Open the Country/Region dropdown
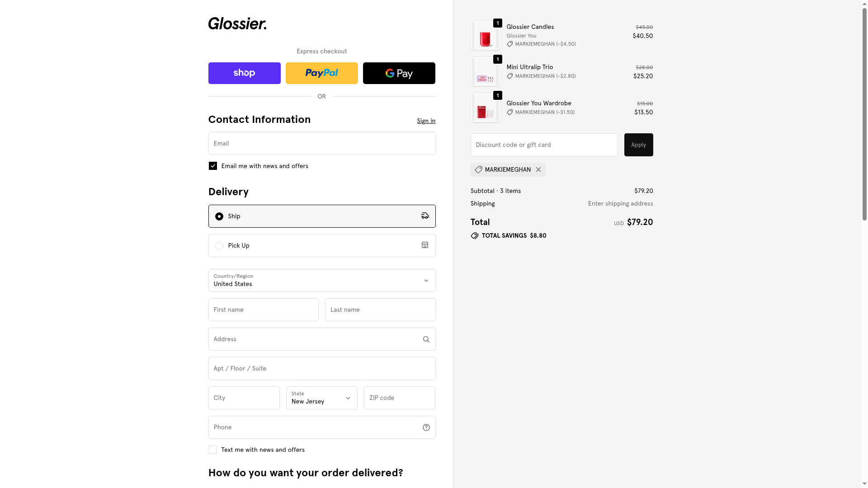 [322, 281]
